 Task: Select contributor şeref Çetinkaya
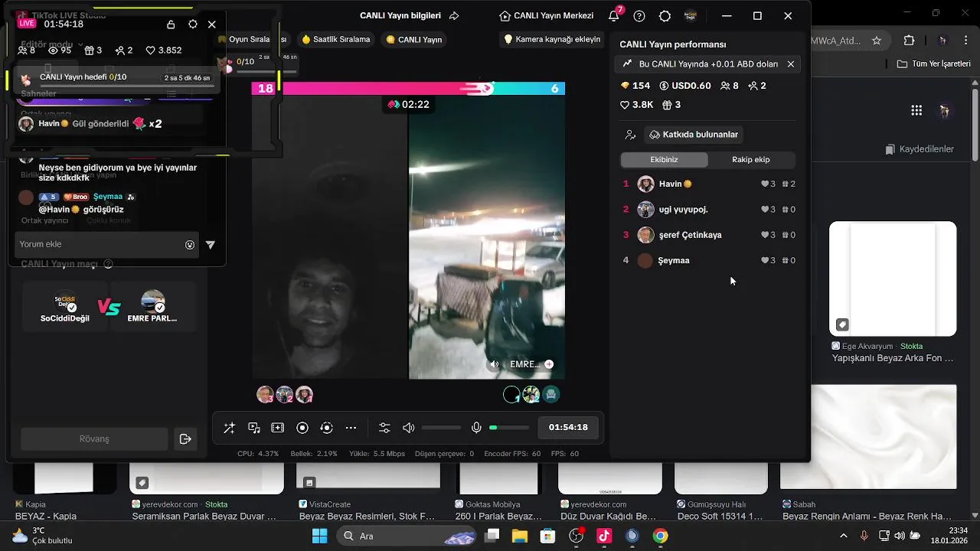click(x=709, y=235)
